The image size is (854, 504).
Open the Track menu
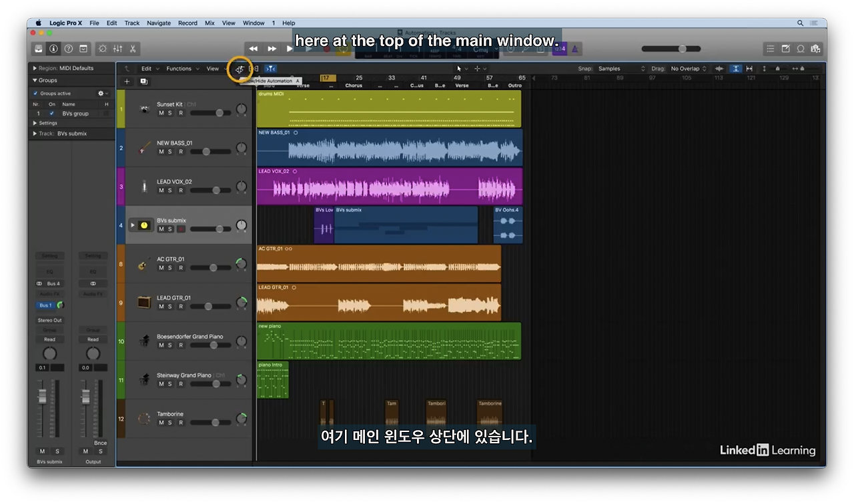point(132,23)
